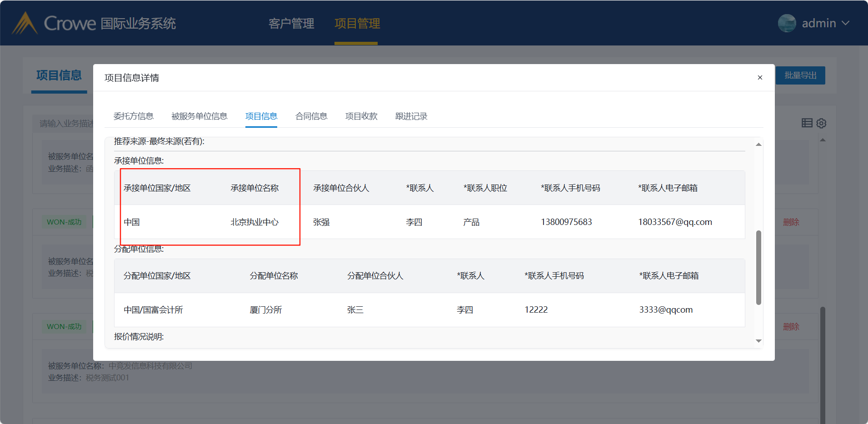Select the 合同信息 tab

[x=311, y=116]
